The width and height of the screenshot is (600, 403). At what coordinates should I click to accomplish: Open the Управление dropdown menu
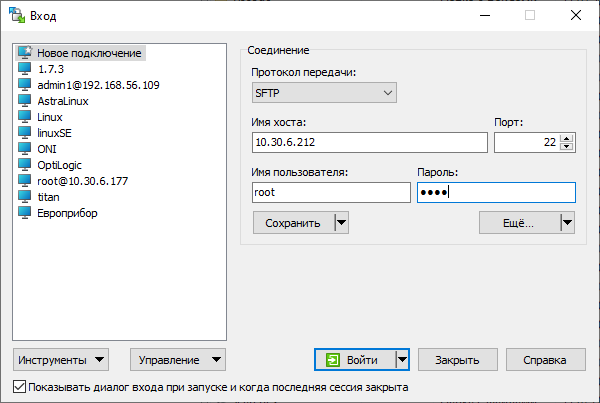point(178,360)
